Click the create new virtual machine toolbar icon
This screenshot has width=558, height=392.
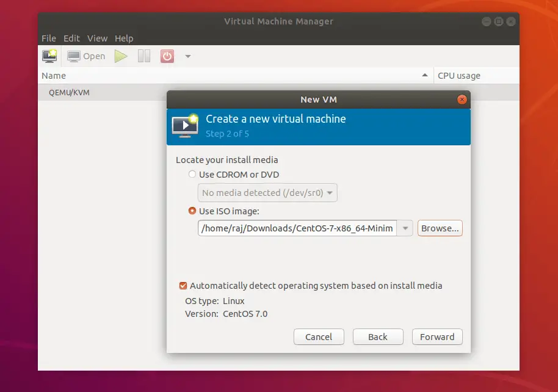[x=49, y=56]
